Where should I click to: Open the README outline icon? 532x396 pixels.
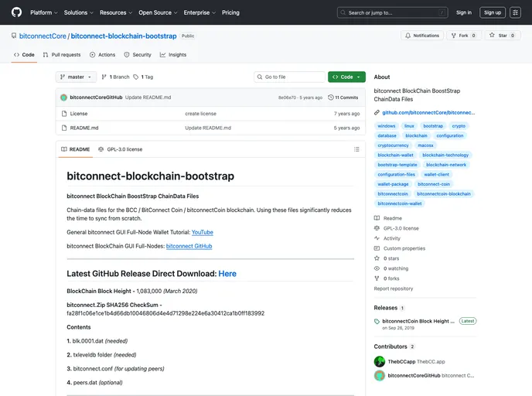point(356,149)
